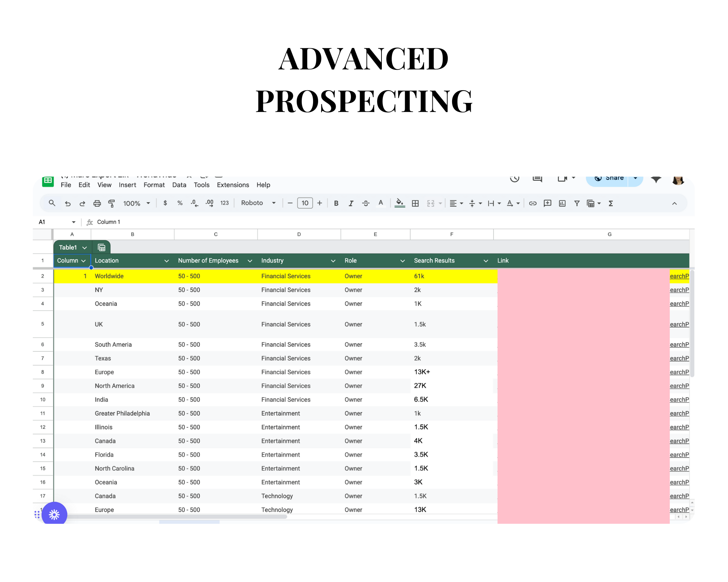This screenshot has height=582, width=728.
Task: Click the print icon in toolbar
Action: tap(97, 203)
